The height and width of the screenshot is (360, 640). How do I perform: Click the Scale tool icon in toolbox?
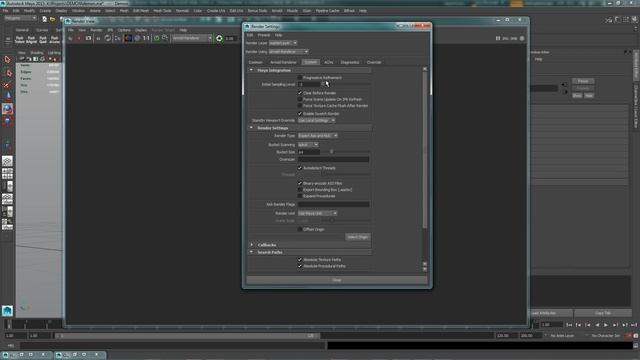click(x=7, y=121)
